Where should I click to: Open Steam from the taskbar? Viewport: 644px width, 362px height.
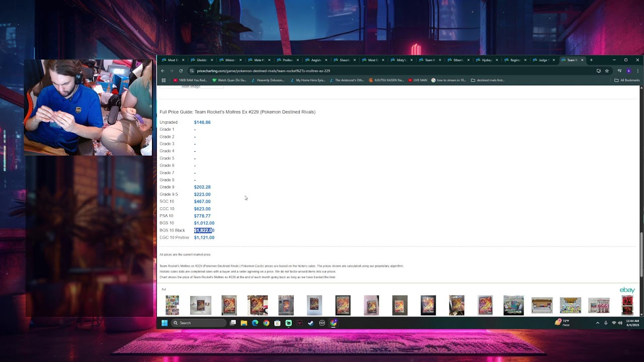coord(310,323)
